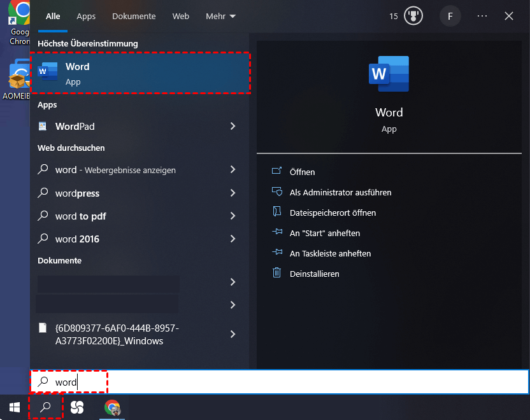
Task: Expand the WordPad result chevron
Action: tap(233, 126)
